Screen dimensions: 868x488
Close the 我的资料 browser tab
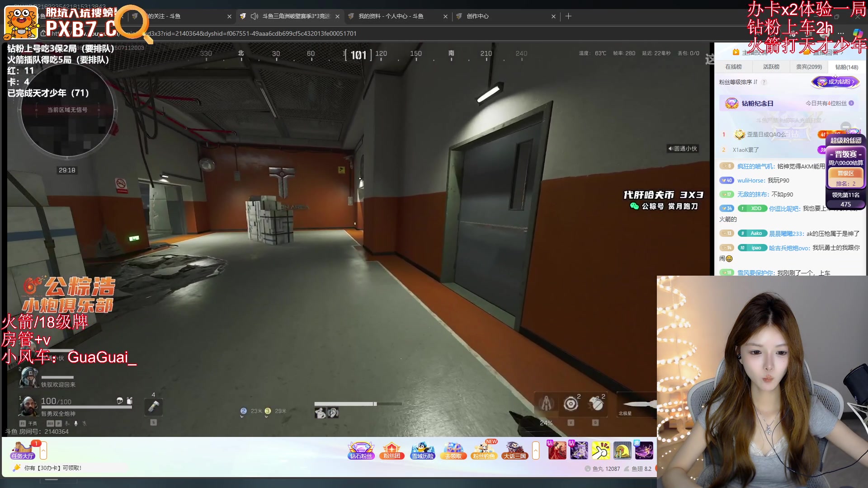point(445,16)
